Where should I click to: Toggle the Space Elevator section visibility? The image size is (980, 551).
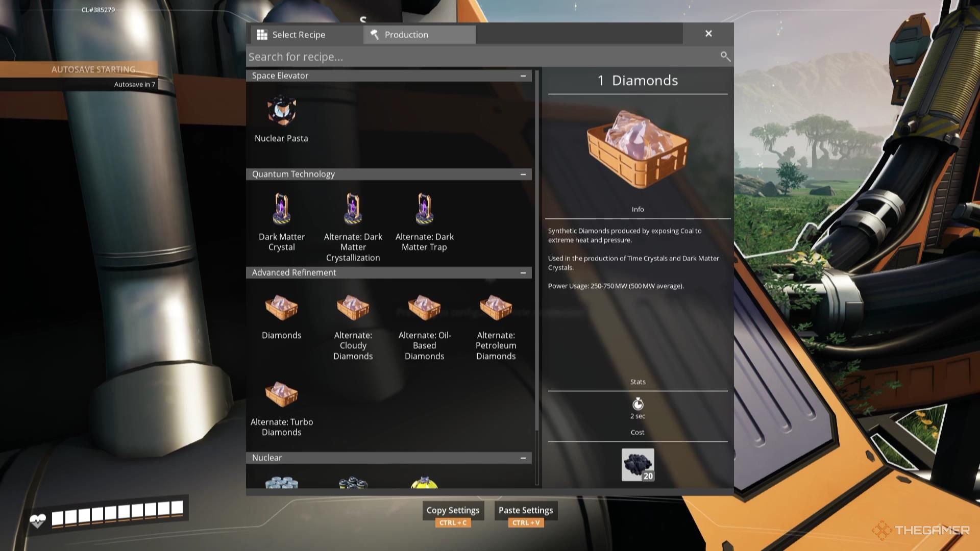click(523, 76)
